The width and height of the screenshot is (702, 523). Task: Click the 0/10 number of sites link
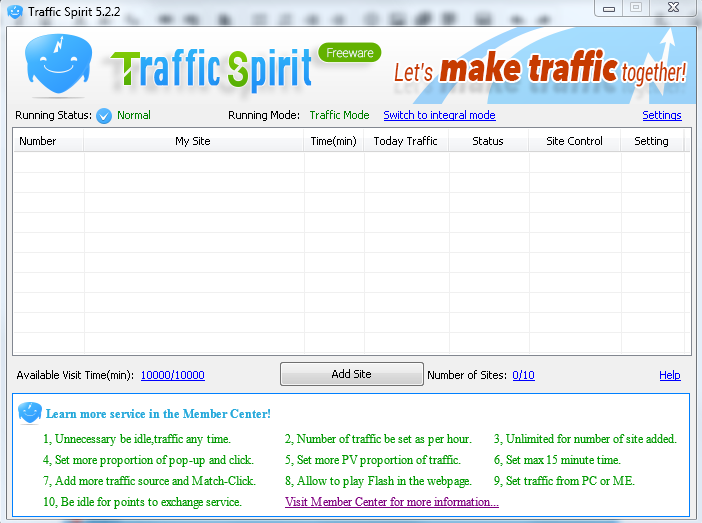523,375
